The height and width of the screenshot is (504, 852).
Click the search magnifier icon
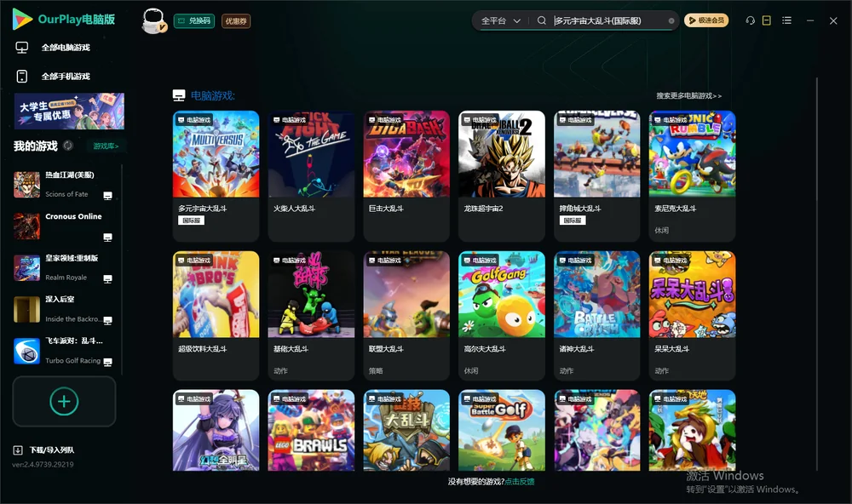tap(542, 20)
